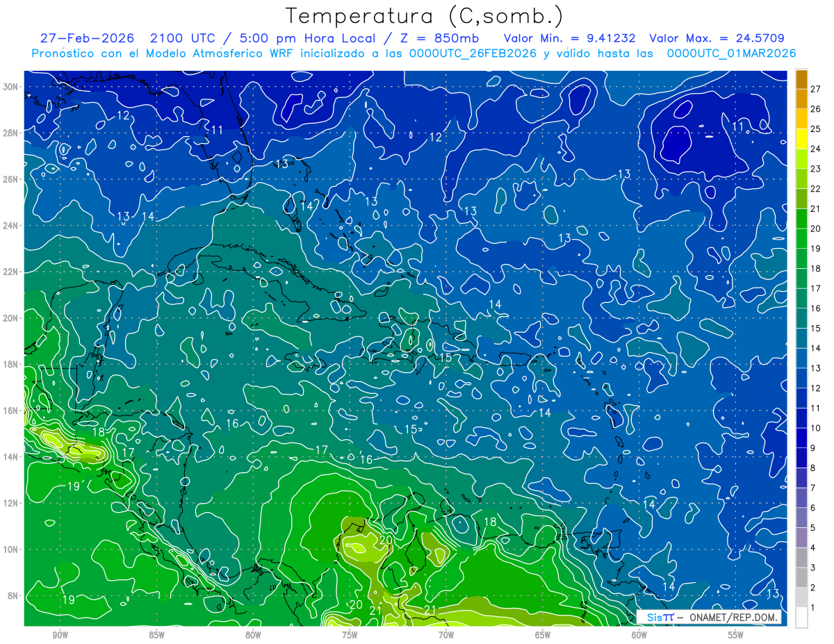Click the bright yellow swatch between scale 24 and 25
The width and height of the screenshot is (834, 644).
[801, 138]
